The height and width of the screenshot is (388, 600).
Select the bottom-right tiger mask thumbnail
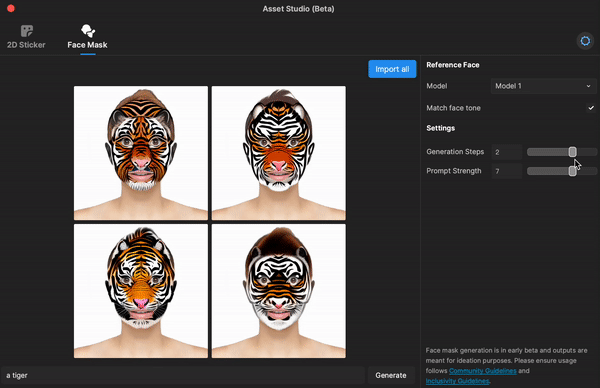click(x=279, y=291)
